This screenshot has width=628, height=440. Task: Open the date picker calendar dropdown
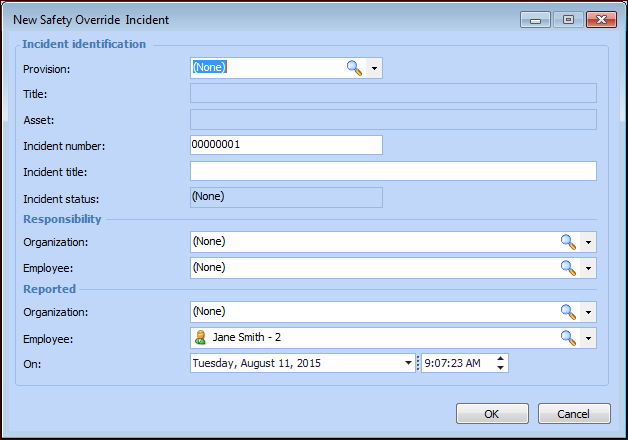point(408,363)
